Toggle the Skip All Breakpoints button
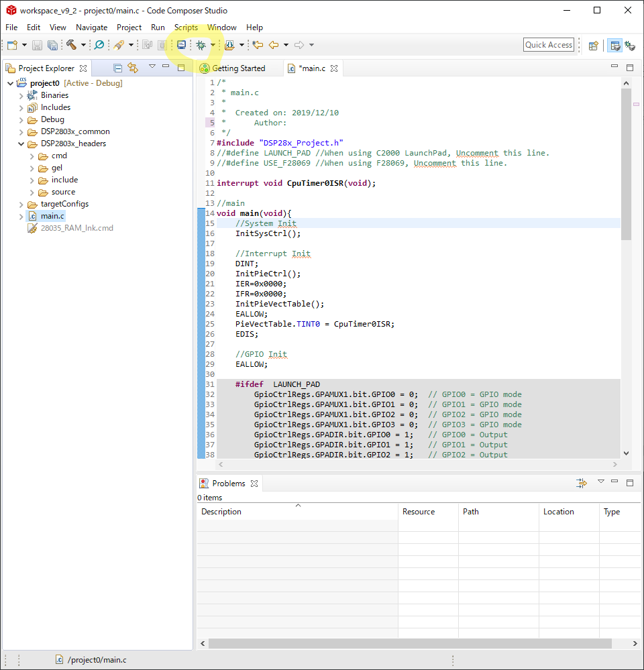The width and height of the screenshot is (644, 670). 99,45
